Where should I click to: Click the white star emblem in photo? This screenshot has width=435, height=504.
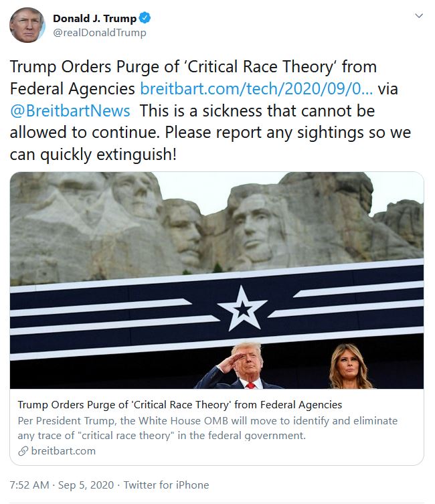coord(242,309)
